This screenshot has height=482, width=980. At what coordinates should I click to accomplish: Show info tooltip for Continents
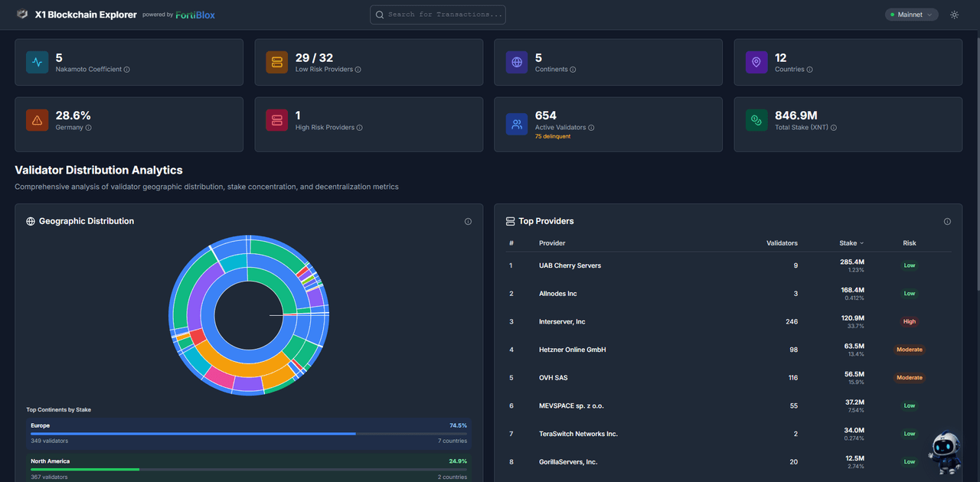point(573,70)
